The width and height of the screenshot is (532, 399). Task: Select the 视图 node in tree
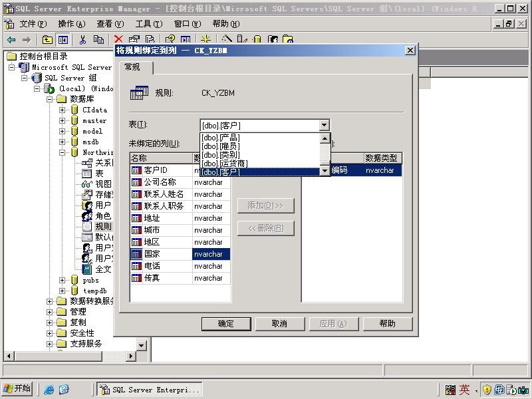coord(103,184)
